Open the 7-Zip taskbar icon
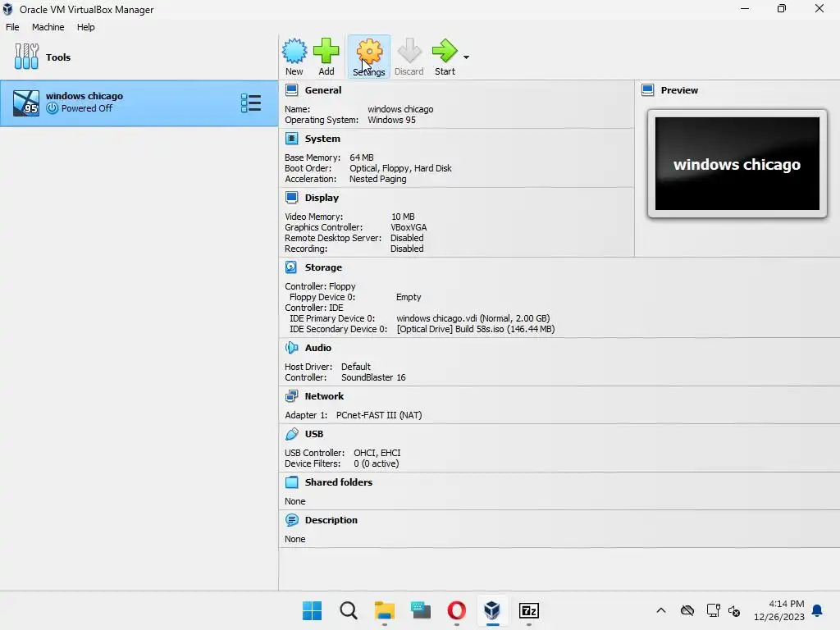840x630 pixels. [x=529, y=610]
